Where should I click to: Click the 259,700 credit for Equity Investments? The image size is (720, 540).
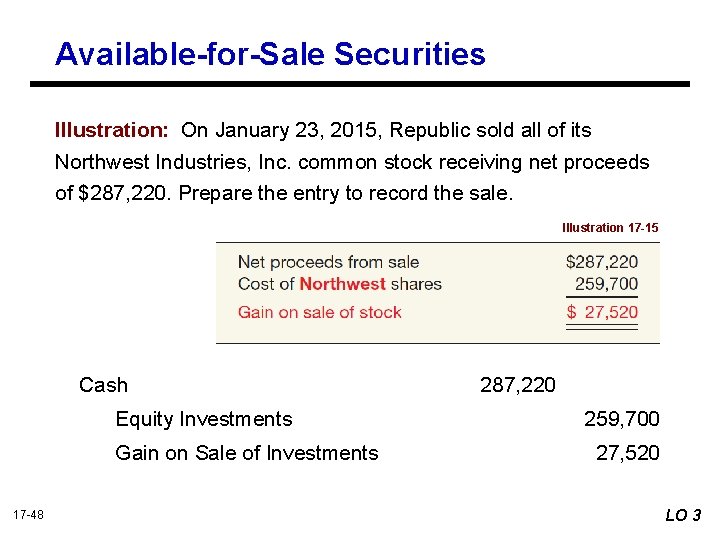[622, 419]
